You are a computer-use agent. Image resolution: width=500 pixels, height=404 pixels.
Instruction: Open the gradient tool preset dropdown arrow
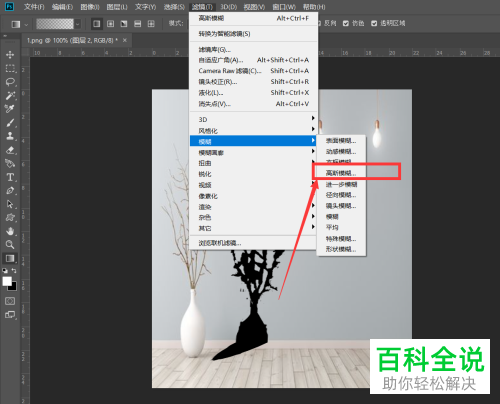point(26,24)
